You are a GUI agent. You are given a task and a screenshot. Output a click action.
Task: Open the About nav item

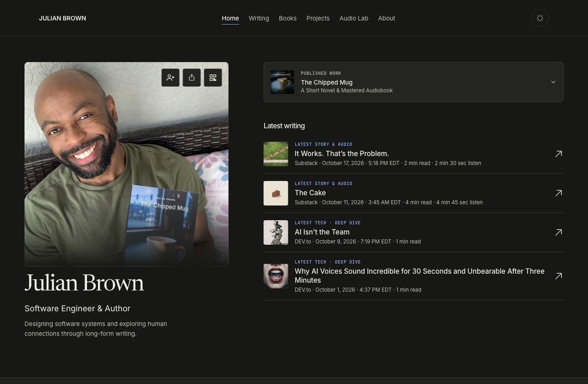coord(387,18)
